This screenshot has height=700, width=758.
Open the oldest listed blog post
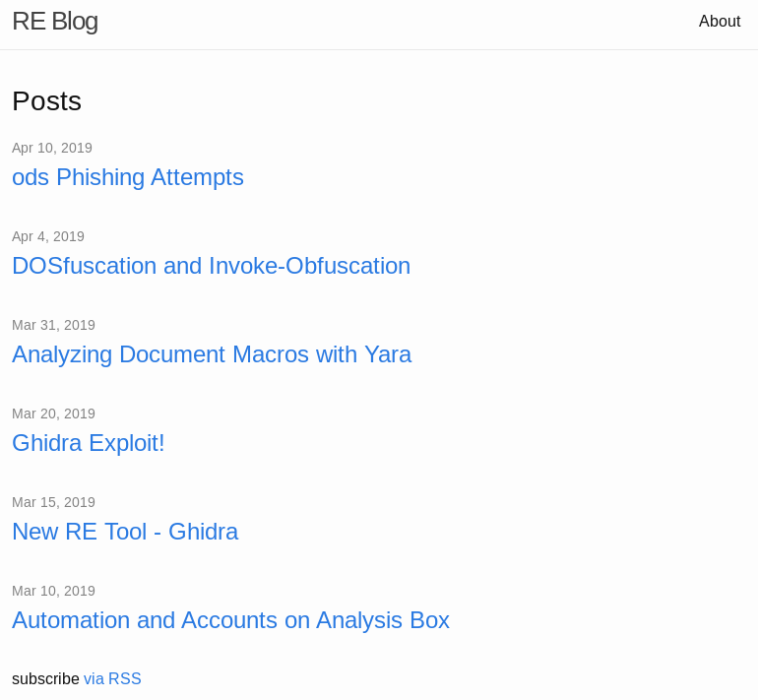tap(230, 620)
